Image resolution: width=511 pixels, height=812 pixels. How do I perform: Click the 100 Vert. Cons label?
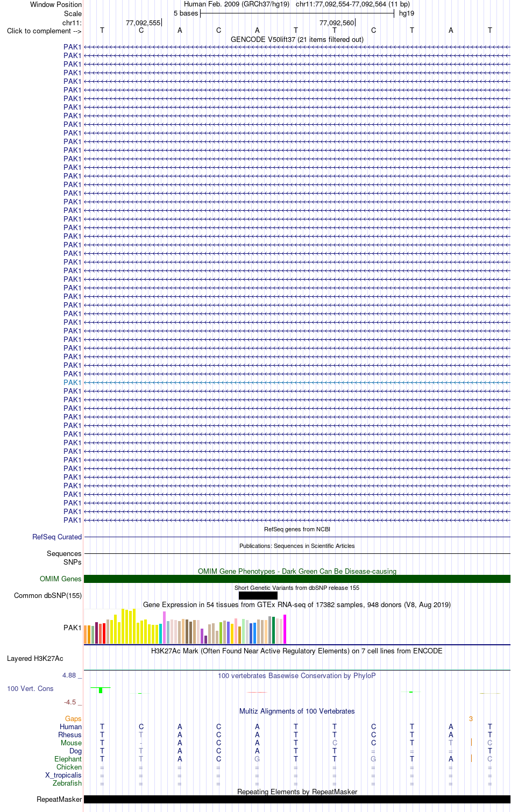click(x=30, y=688)
